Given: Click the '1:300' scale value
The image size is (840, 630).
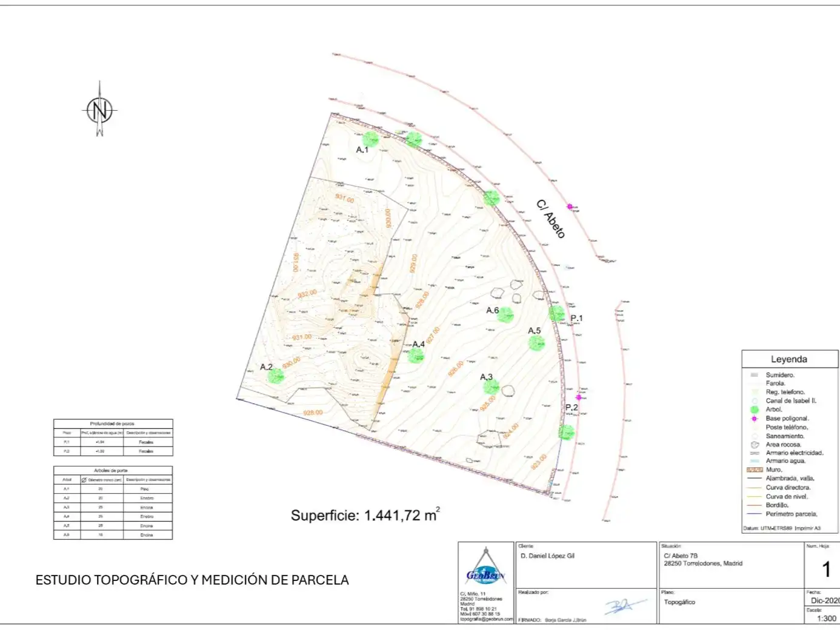Looking at the screenshot, I should (827, 618).
